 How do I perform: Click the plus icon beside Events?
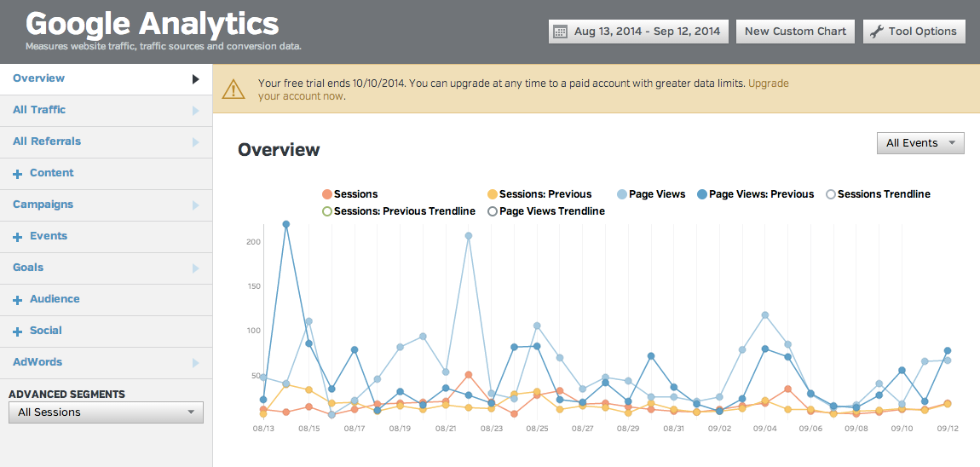[17, 237]
